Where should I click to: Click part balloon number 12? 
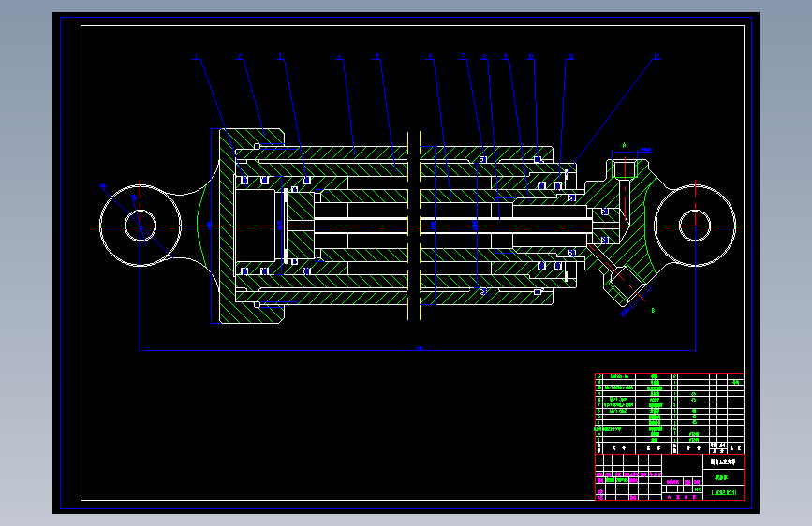pyautogui.click(x=657, y=56)
